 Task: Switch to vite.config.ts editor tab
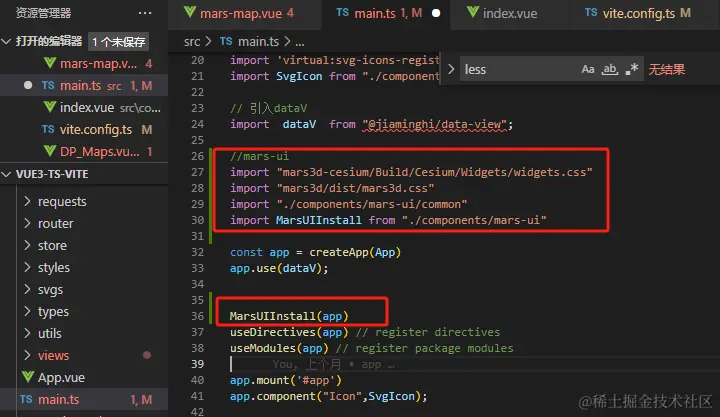[645, 14]
